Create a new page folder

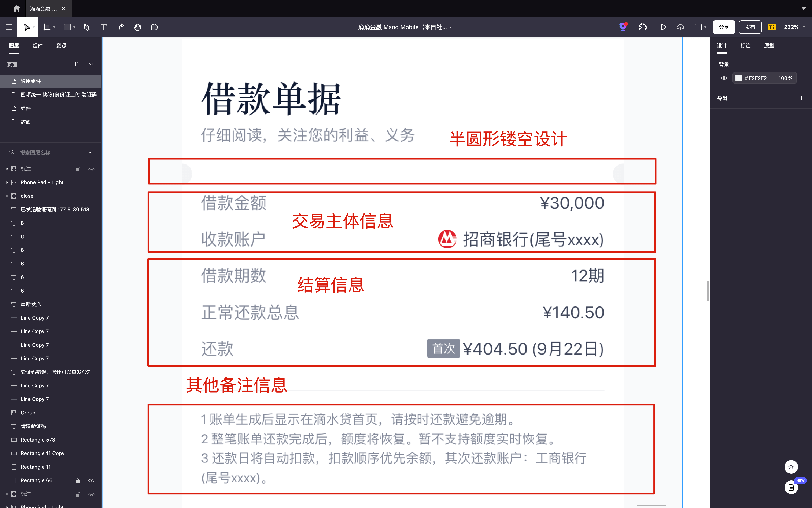click(x=78, y=64)
